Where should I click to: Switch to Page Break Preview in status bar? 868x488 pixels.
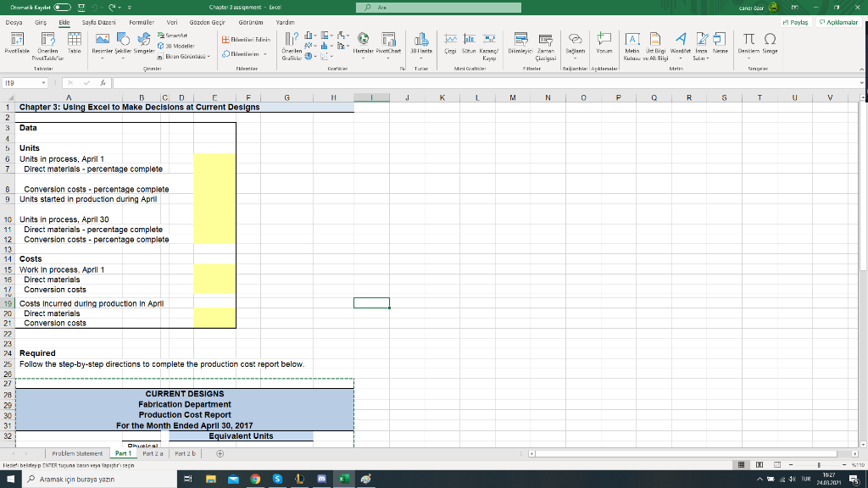(x=777, y=465)
